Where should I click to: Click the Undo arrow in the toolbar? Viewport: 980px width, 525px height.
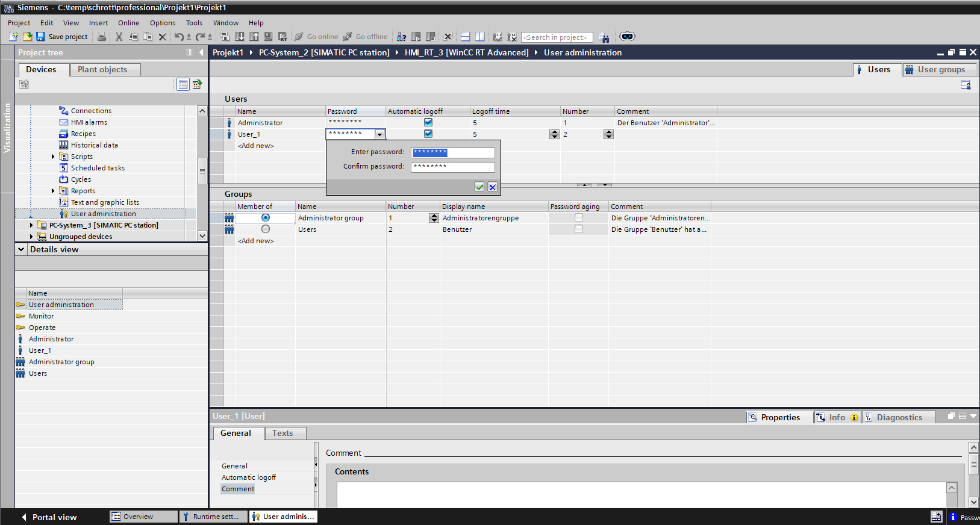point(179,37)
